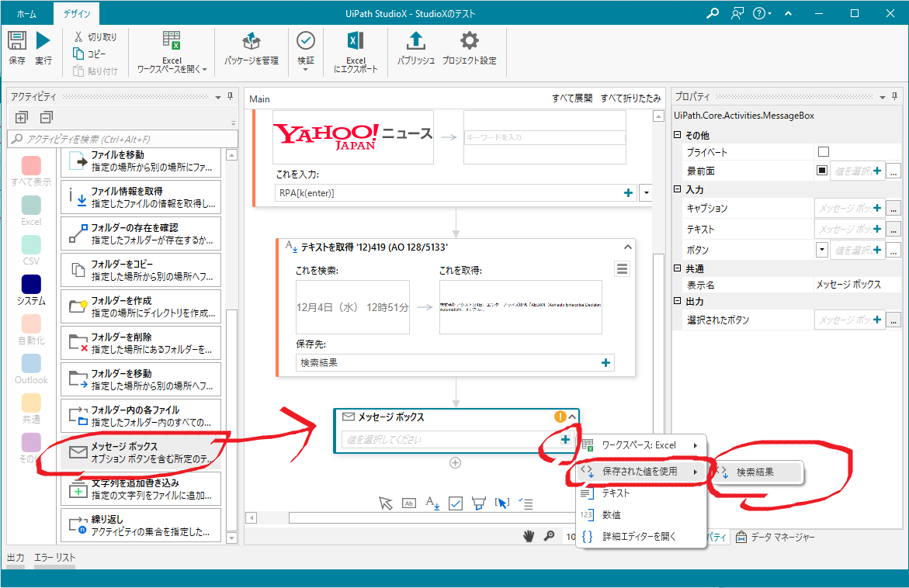The height and width of the screenshot is (588, 909).
Task: Open the hamburger menu in テキストを取得 card
Action: (x=622, y=269)
